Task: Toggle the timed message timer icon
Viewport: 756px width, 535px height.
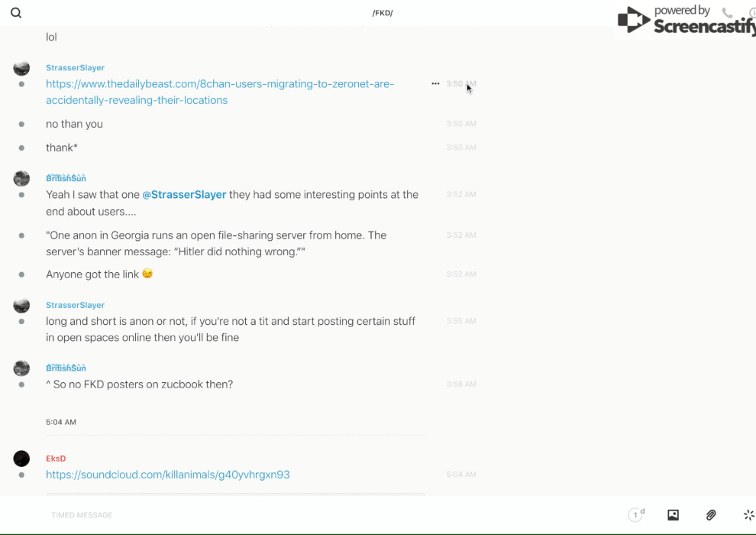Action: 636,515
